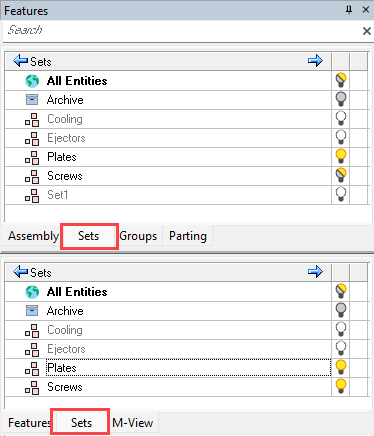Clear search with the X button

367,31
